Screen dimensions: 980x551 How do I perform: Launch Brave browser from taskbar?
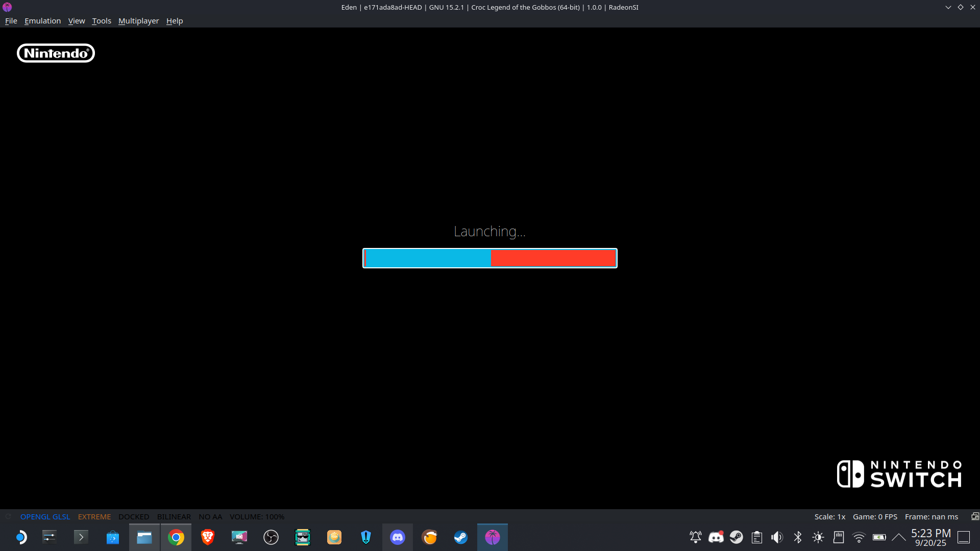(208, 537)
